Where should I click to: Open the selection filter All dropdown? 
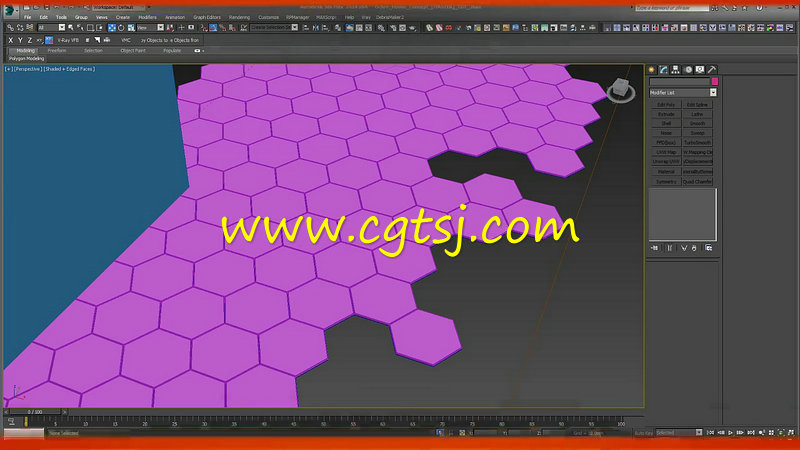click(x=51, y=28)
